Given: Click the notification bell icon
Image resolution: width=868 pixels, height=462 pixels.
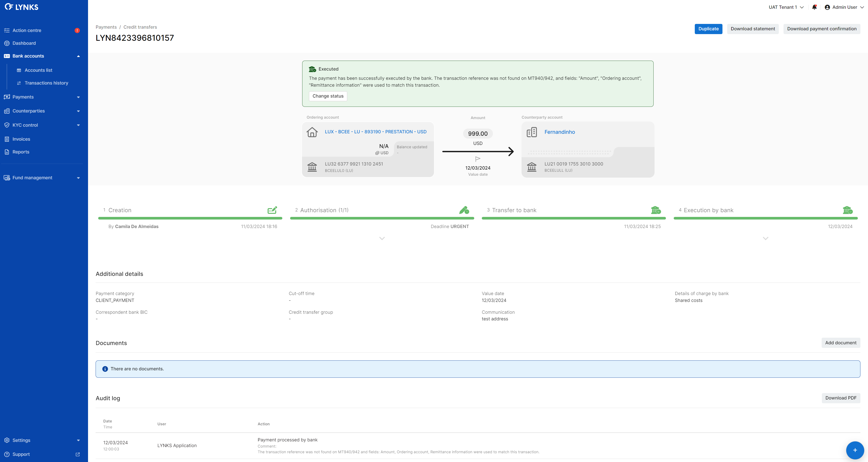Looking at the screenshot, I should tap(814, 7).
